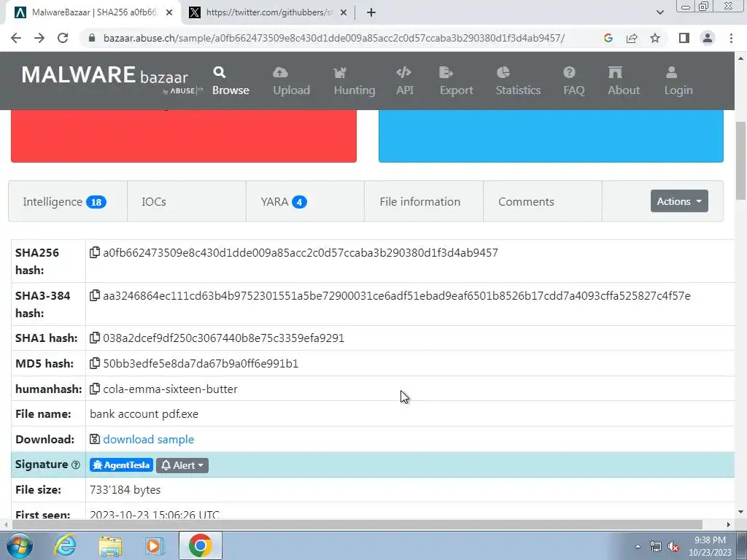Switch to the YARA tab
Image resolution: width=747 pixels, height=560 pixels.
[x=305, y=201]
